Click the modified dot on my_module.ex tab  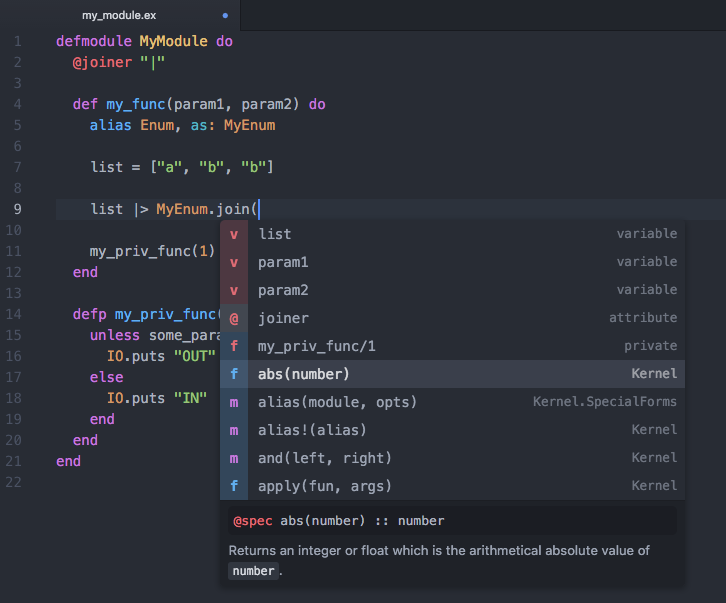pos(225,16)
